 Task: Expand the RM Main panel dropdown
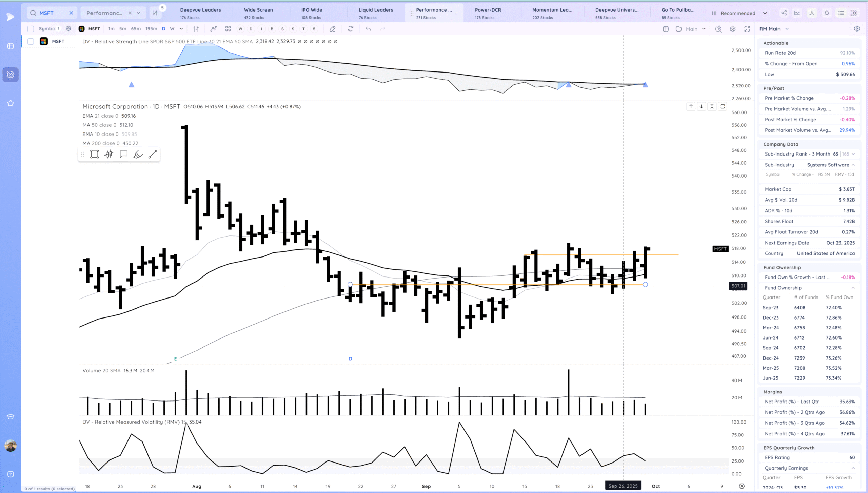pyautogui.click(x=787, y=29)
